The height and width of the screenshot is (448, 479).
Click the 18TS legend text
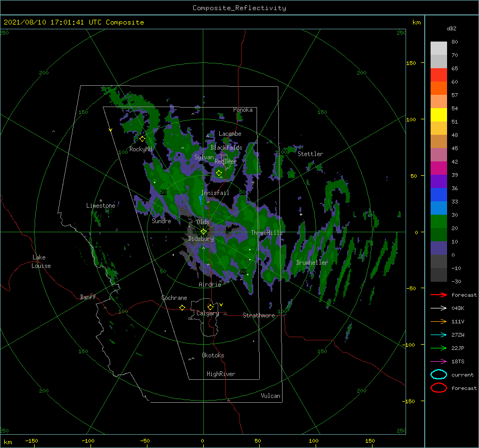pos(458,362)
